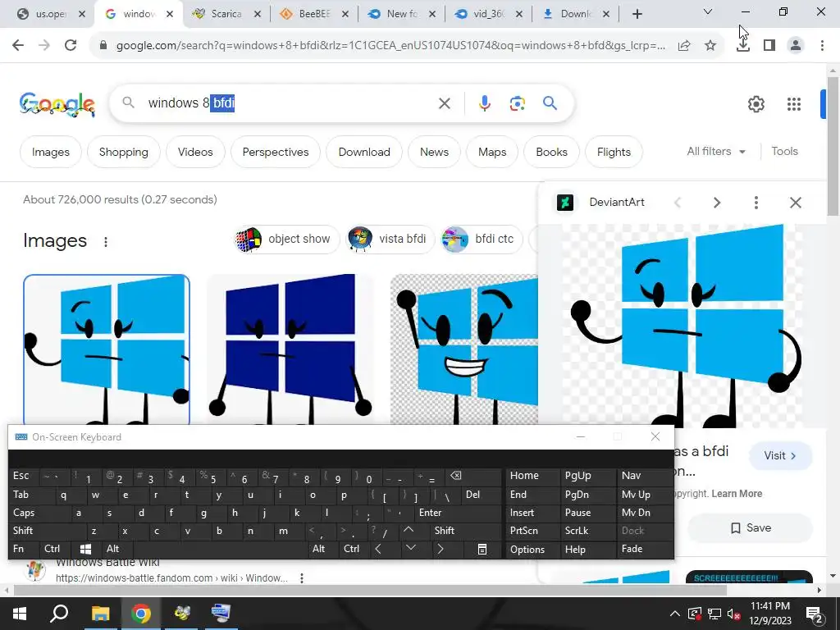
Task: Filter results by Perspectives
Action: (x=276, y=152)
